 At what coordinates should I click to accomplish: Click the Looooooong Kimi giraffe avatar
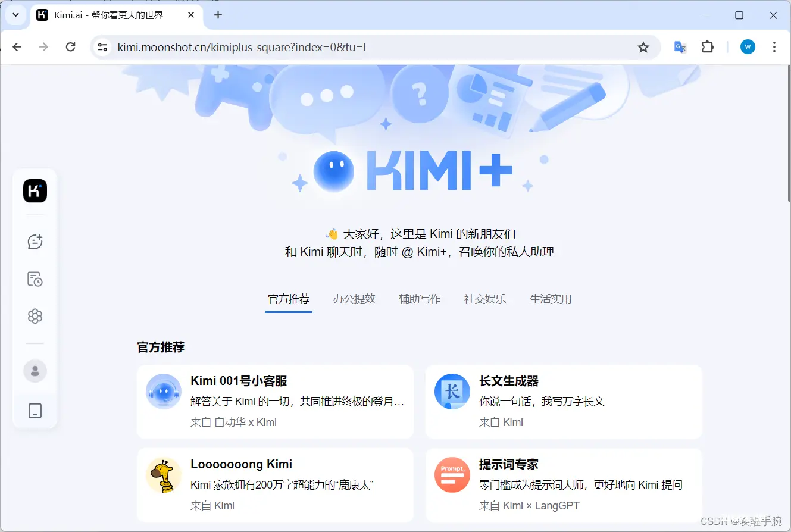(164, 475)
